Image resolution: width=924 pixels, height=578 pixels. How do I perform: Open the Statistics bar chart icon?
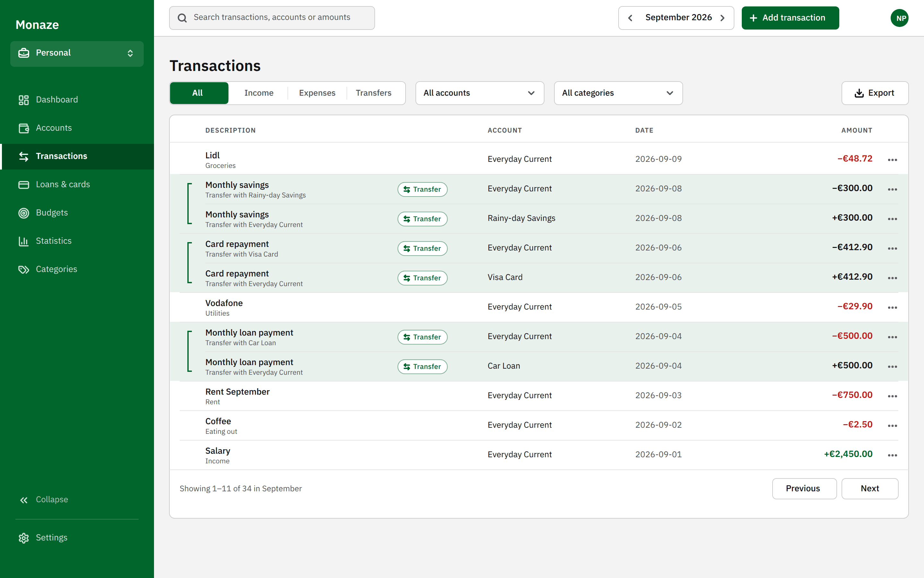(x=24, y=241)
